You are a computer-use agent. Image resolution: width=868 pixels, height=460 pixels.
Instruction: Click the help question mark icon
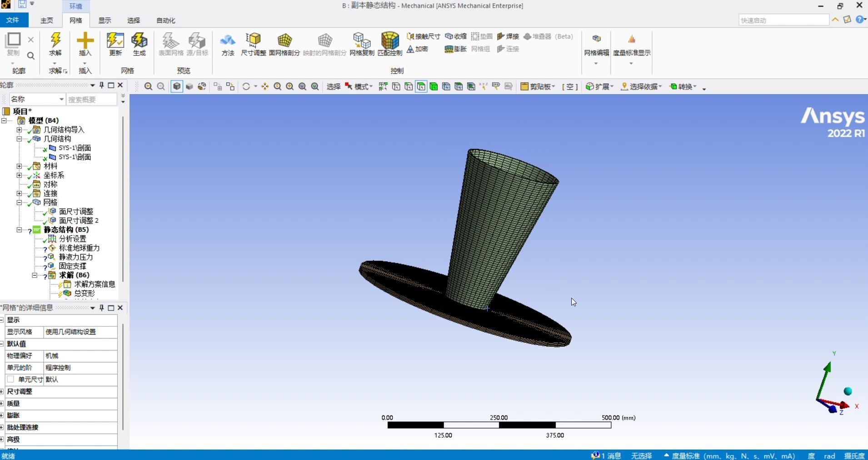coord(859,20)
